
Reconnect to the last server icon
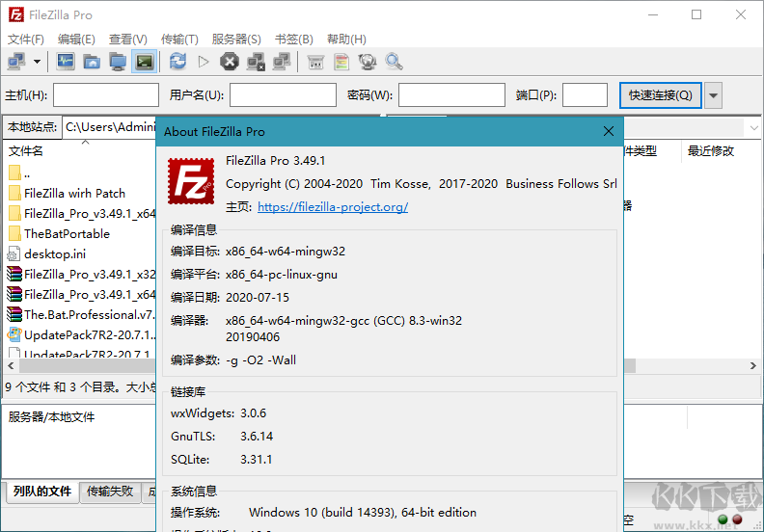tap(282, 62)
